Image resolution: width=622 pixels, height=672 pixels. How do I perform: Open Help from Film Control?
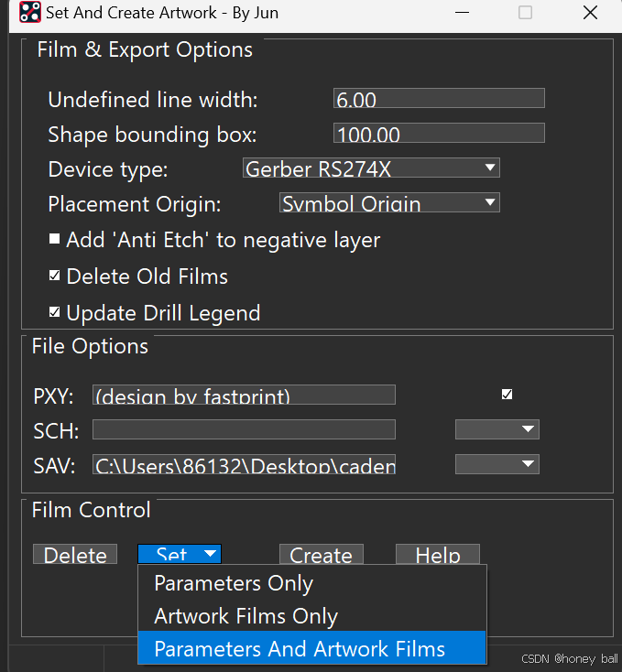437,555
